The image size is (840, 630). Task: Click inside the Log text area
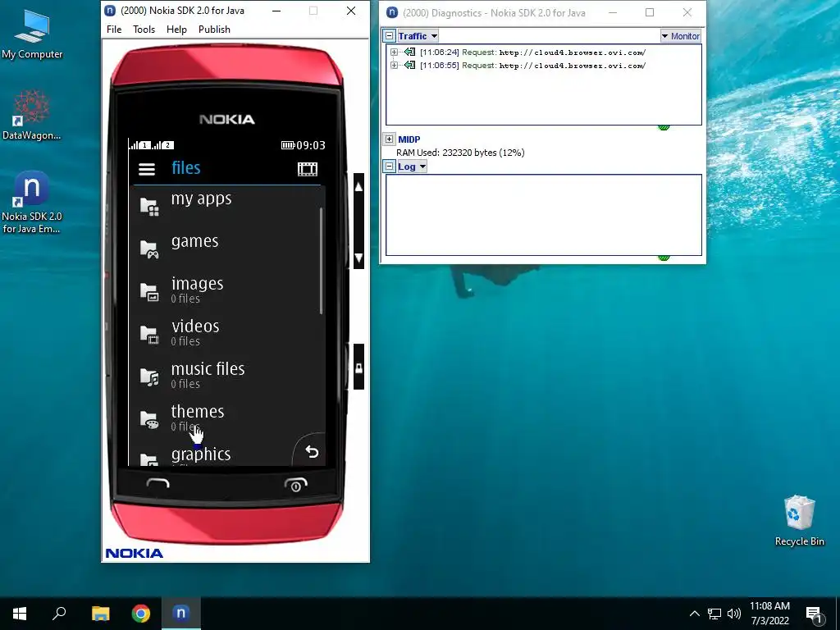click(x=544, y=215)
